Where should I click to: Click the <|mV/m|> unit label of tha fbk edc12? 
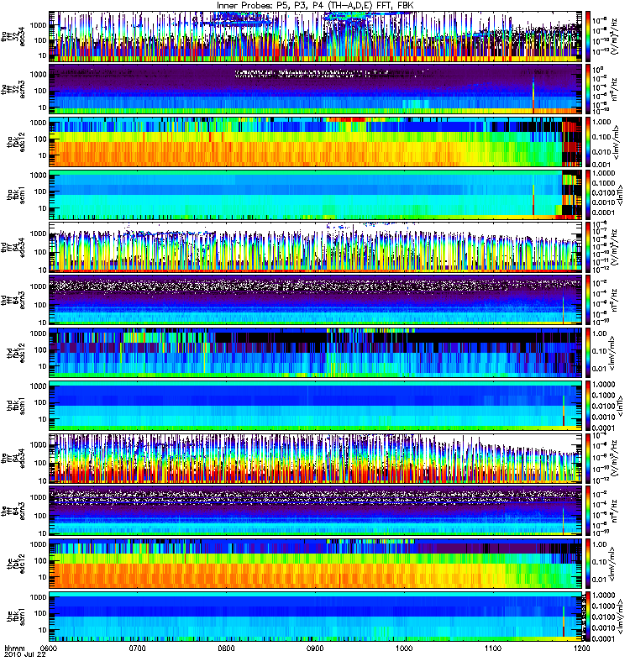[617, 142]
